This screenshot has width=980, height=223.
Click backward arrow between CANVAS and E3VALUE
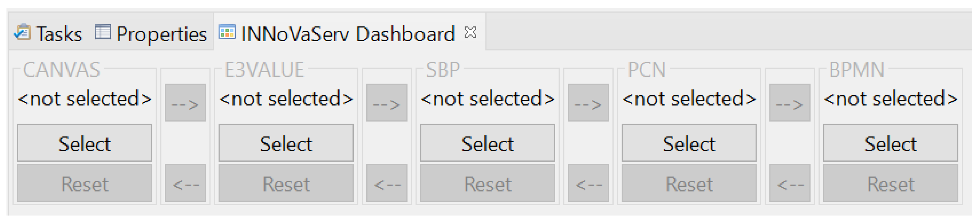click(x=185, y=183)
